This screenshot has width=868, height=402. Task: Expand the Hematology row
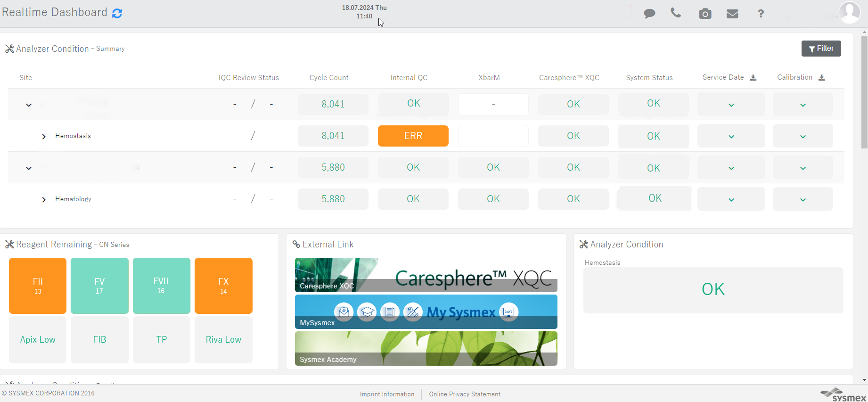pos(44,199)
